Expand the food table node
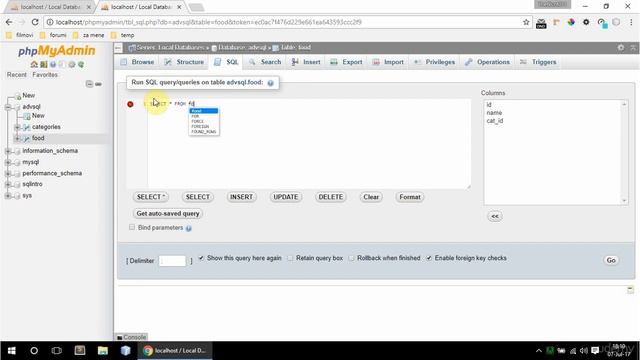This screenshot has height=360, width=640. (18, 138)
